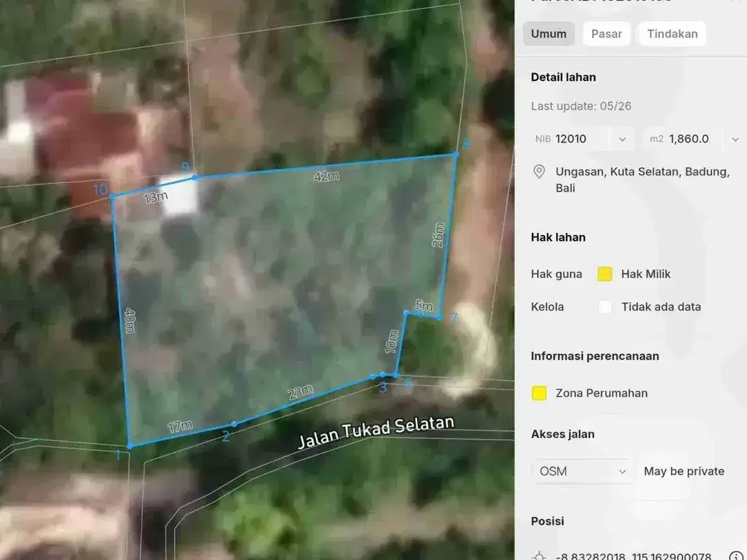Click the May be private text
Screen dimensions: 747x560
684,471
